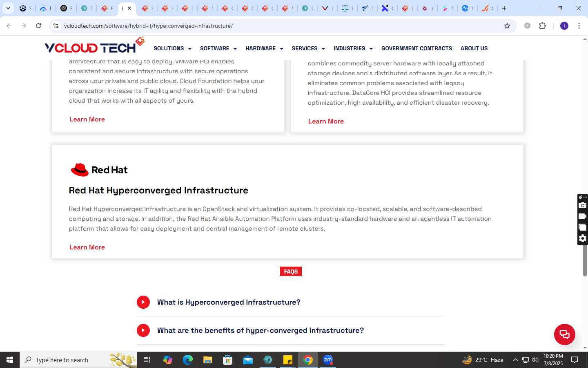Expand the HARDWARE dropdown menu

pyautogui.click(x=264, y=48)
